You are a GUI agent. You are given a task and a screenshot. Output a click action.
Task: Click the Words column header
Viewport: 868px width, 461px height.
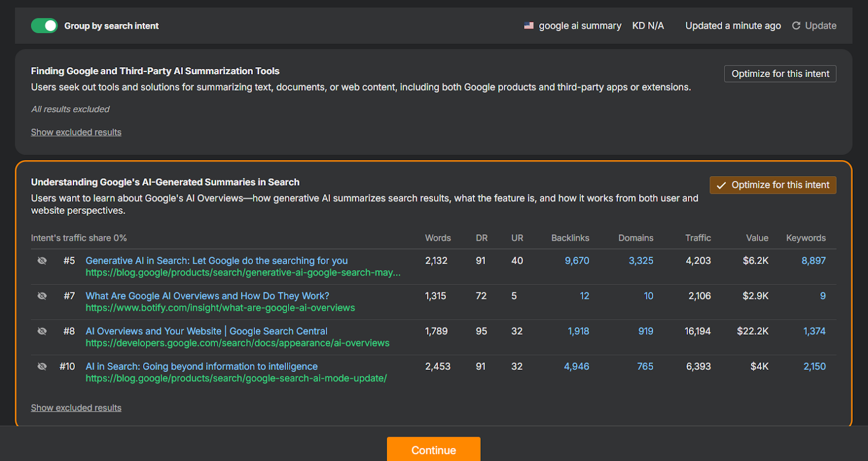pyautogui.click(x=438, y=238)
